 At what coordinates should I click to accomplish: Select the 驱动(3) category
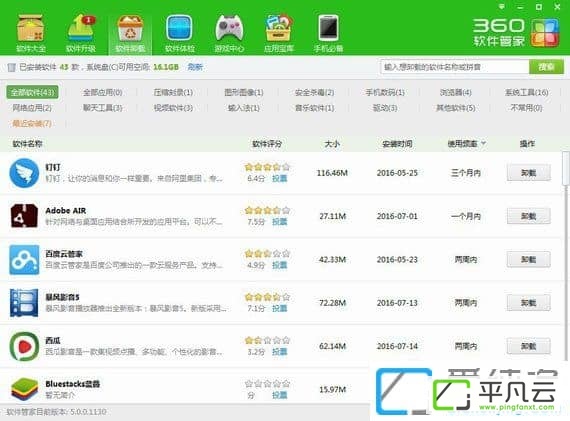pos(385,108)
